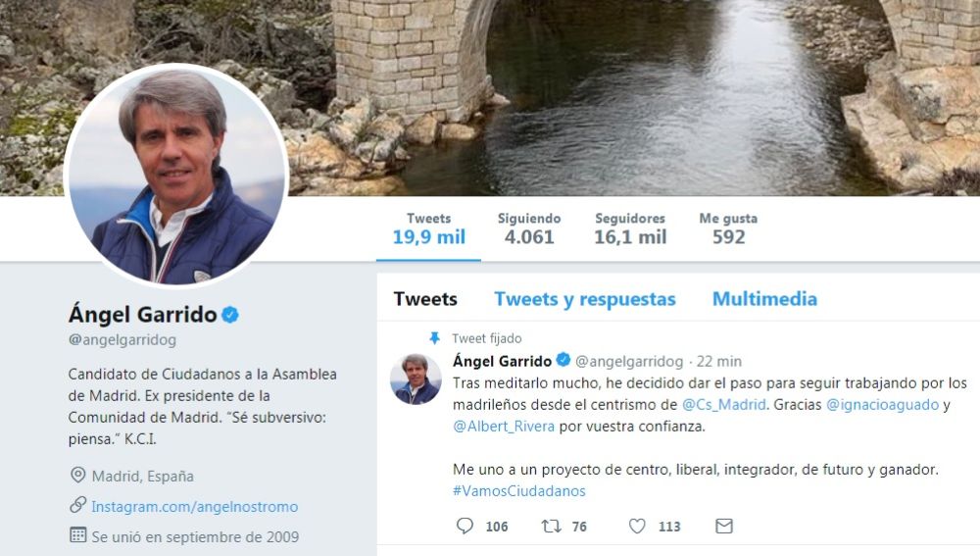This screenshot has height=556, width=980.
Task: Like the pinned tweet with heart icon
Action: [x=637, y=526]
